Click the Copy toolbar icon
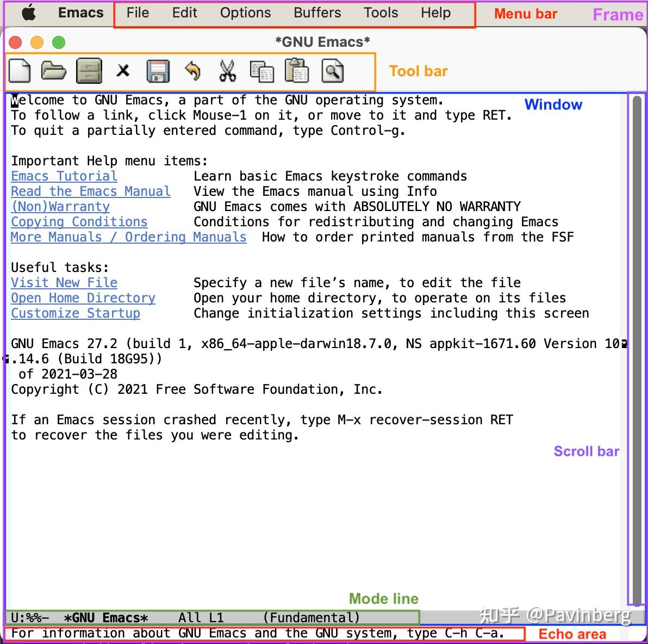 point(263,71)
